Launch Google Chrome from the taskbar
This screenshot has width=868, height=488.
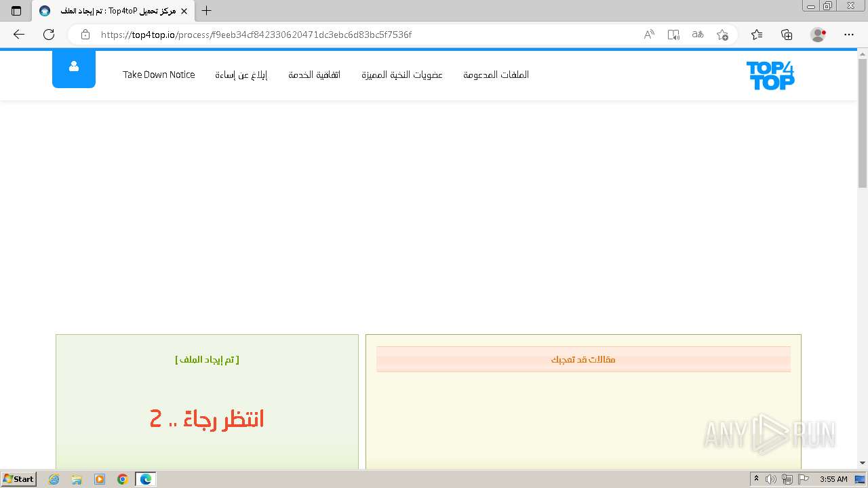coord(123,479)
